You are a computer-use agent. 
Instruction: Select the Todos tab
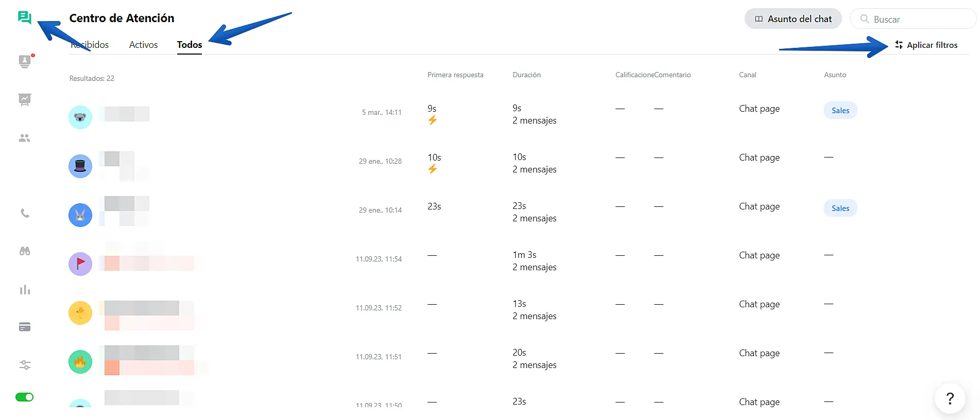pyautogui.click(x=190, y=45)
